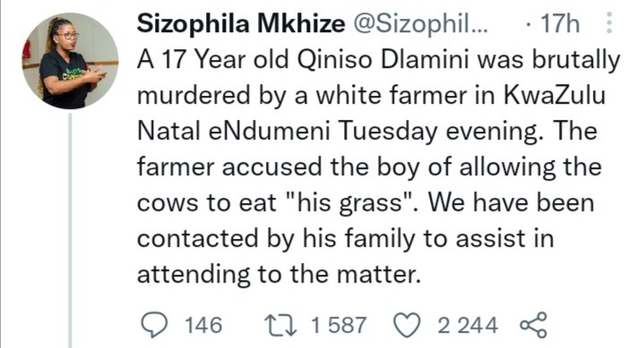
Task: Open Sizophila Mkhize's profile picture
Action: click(70, 61)
